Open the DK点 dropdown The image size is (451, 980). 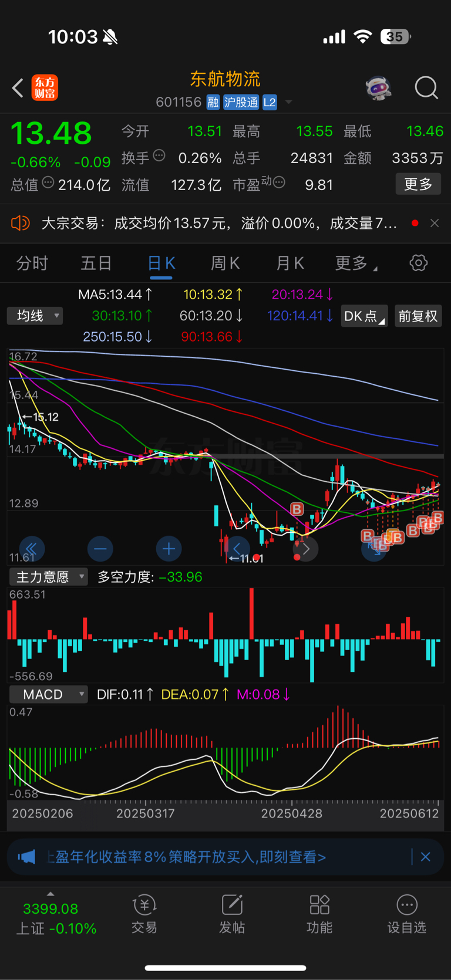(364, 316)
